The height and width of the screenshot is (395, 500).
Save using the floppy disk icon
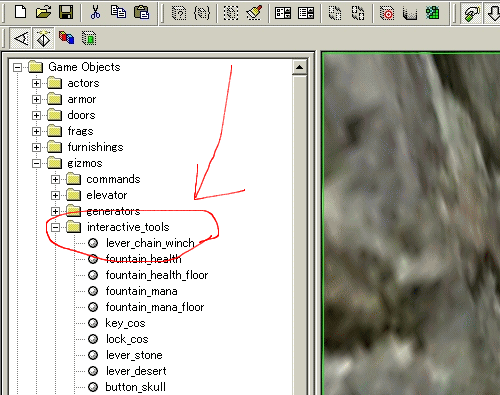[x=66, y=12]
